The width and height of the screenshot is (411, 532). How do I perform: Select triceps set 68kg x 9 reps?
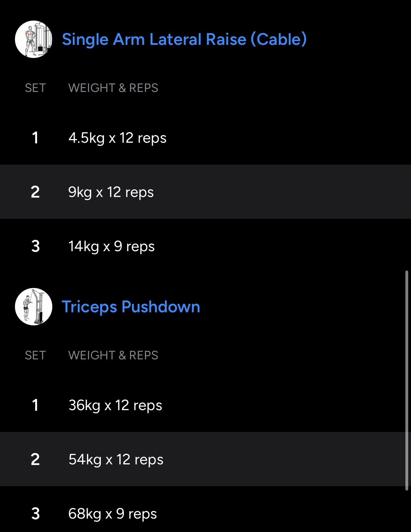click(x=112, y=514)
